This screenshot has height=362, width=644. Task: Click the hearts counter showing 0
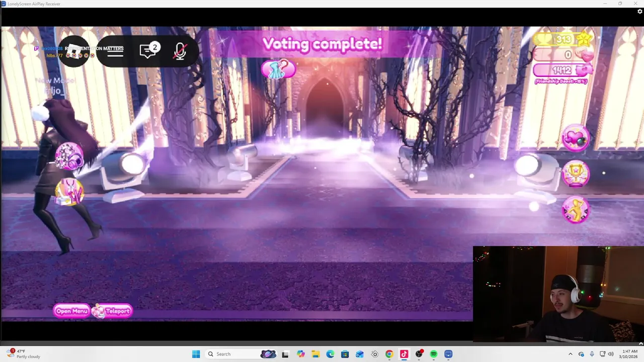[x=563, y=54]
